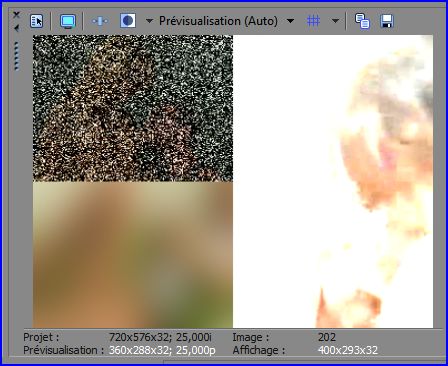Close the preview window with the X
This screenshot has width=448, height=366.
click(x=16, y=14)
